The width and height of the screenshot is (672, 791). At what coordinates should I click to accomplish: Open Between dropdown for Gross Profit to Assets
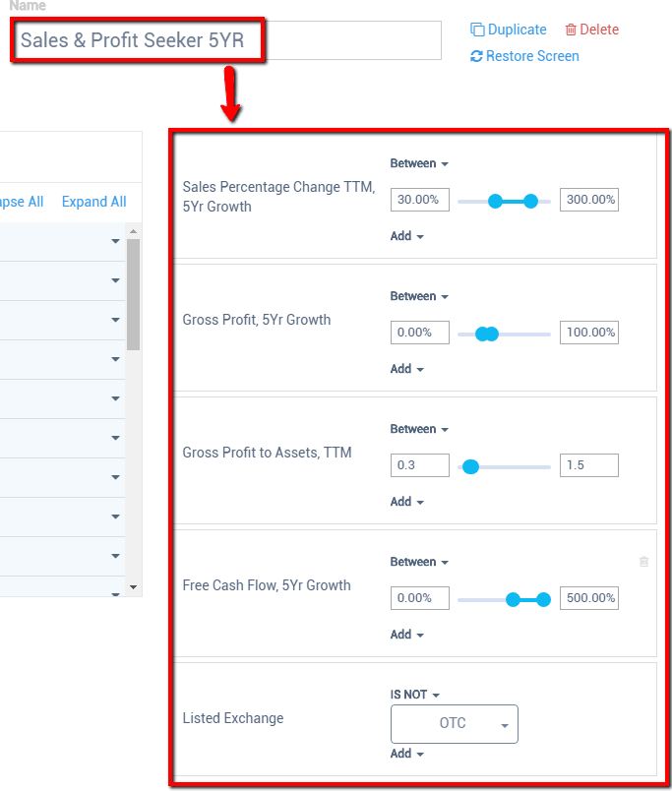tap(419, 429)
